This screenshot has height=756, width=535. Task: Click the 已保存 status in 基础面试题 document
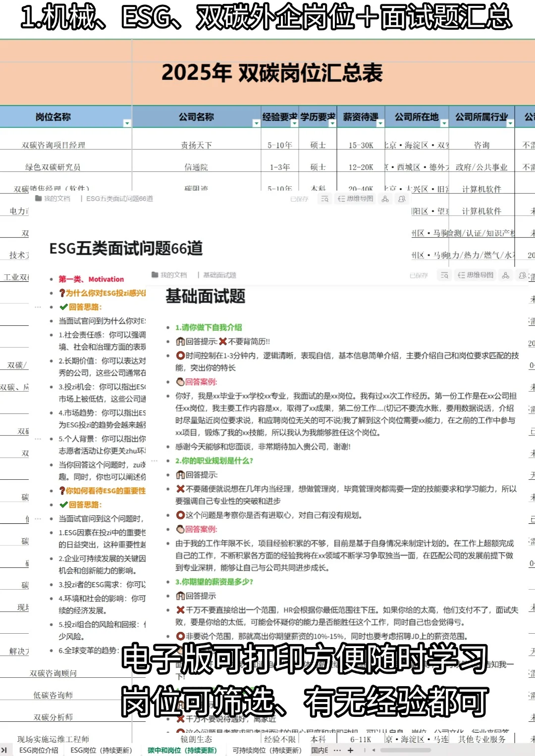419,276
